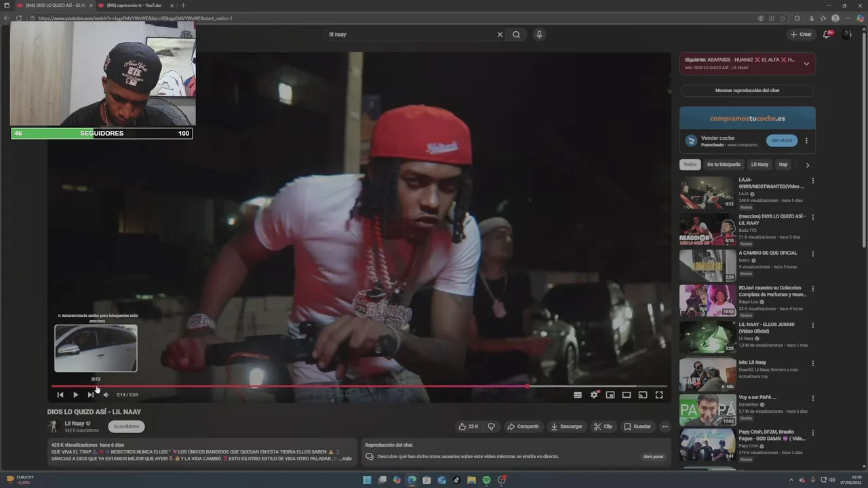Open the LAJA-GRRR/MOSTWANTED video thumbnail

[708, 192]
